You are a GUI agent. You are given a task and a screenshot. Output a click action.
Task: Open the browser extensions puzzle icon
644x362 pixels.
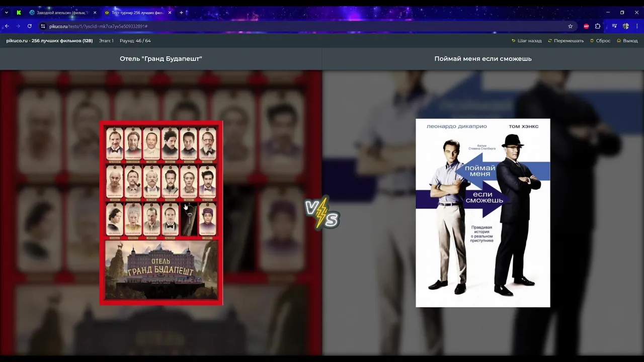click(598, 26)
